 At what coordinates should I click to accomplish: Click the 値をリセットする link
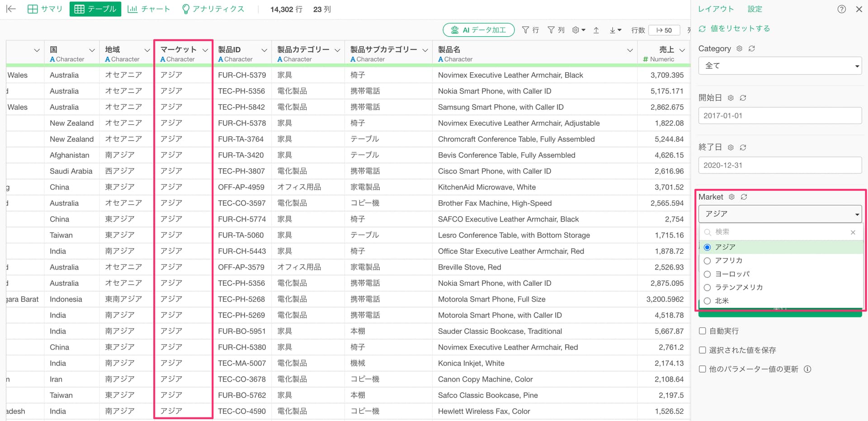(740, 28)
